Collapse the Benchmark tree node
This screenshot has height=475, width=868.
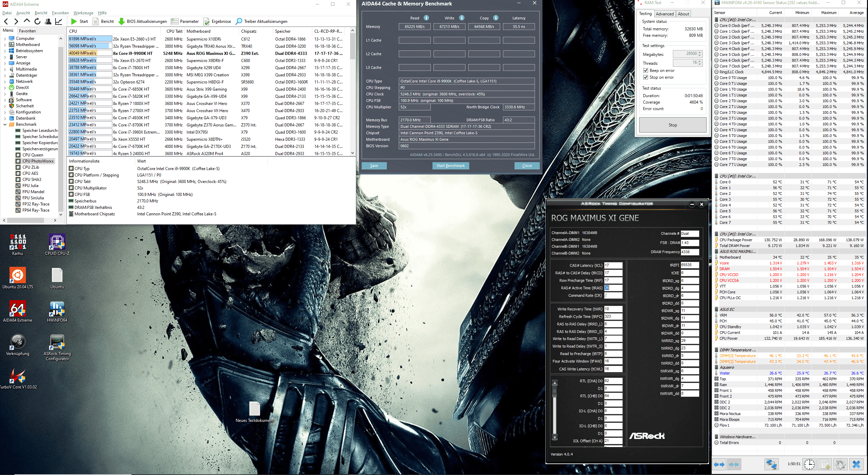(x=5, y=124)
